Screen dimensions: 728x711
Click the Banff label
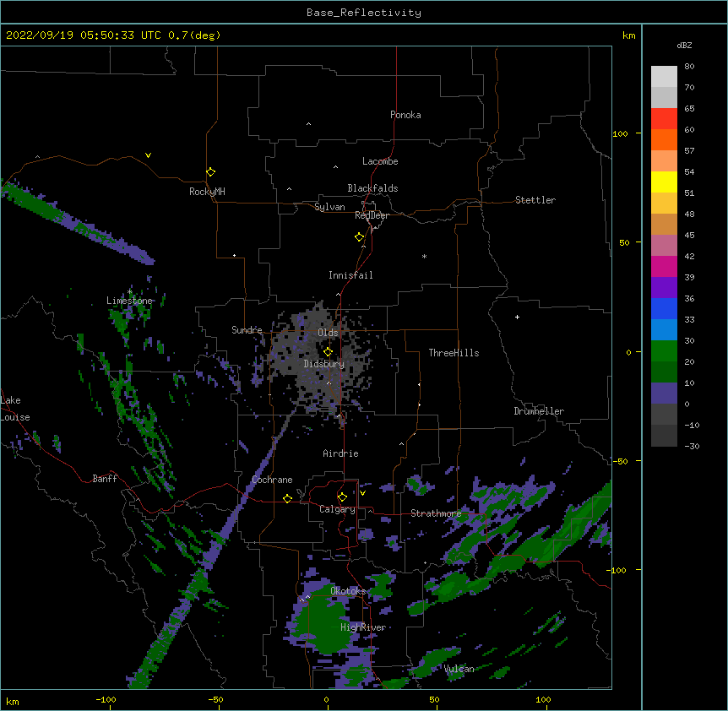click(105, 479)
